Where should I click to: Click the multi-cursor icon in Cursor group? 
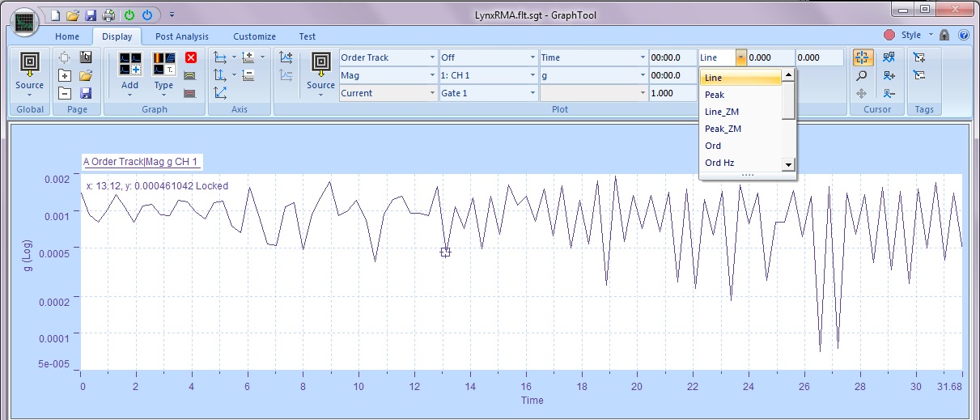889,57
